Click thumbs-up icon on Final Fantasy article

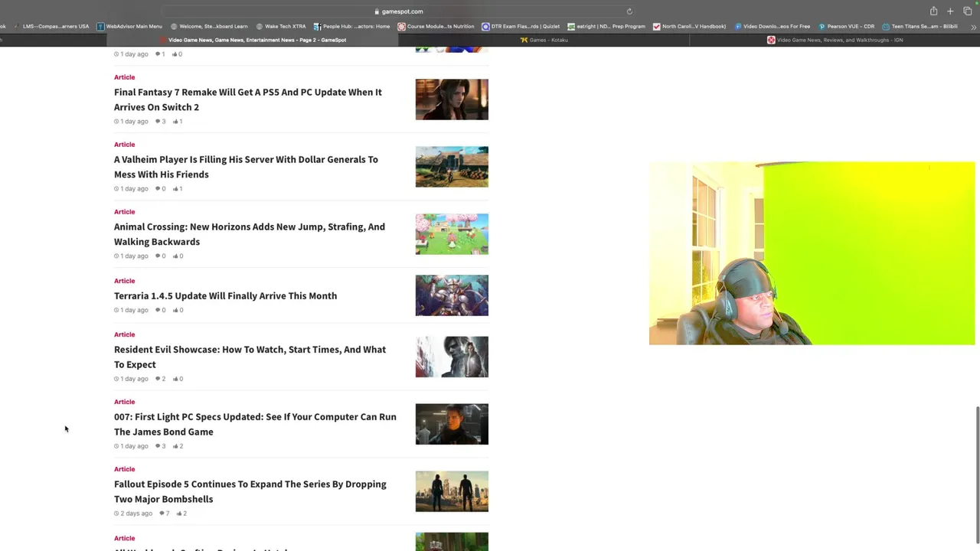click(177, 121)
